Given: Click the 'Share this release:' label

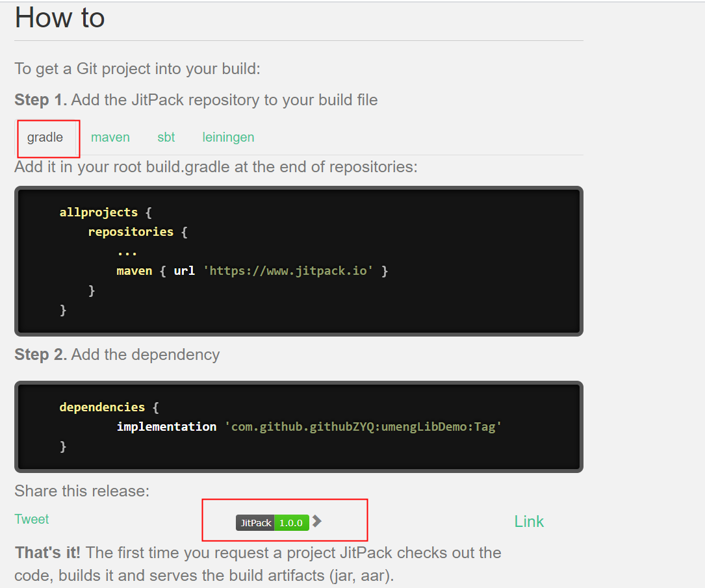Looking at the screenshot, I should point(82,491).
